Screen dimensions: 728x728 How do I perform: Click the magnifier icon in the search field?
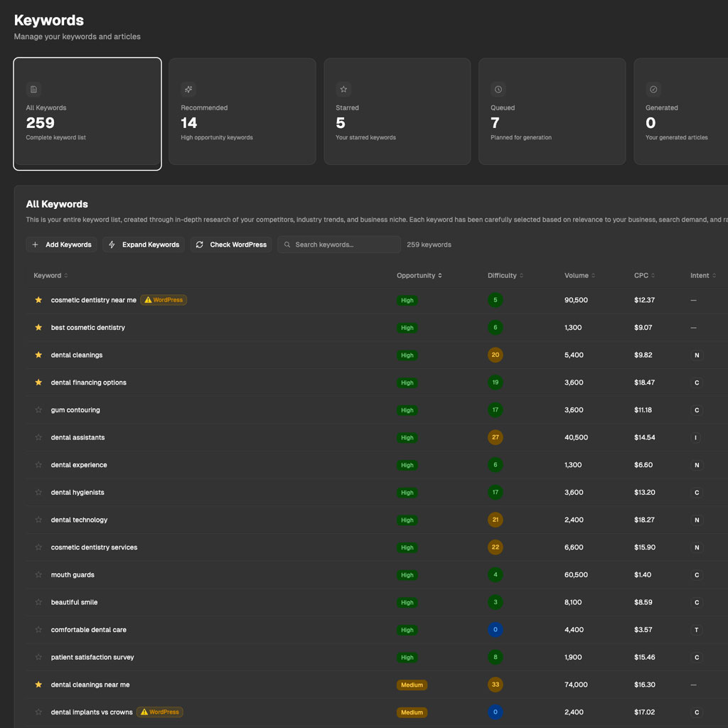pos(287,244)
